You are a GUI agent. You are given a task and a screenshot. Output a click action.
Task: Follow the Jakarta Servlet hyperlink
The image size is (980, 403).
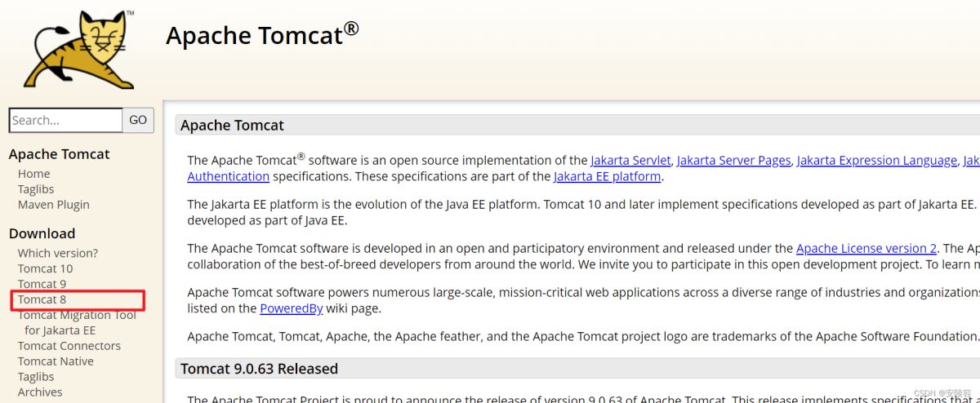[x=630, y=161]
